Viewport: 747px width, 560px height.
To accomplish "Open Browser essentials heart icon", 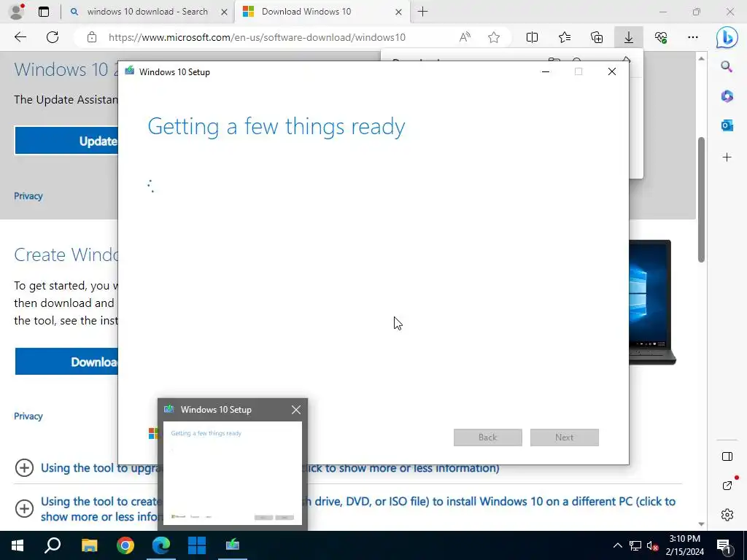I will 661,37.
